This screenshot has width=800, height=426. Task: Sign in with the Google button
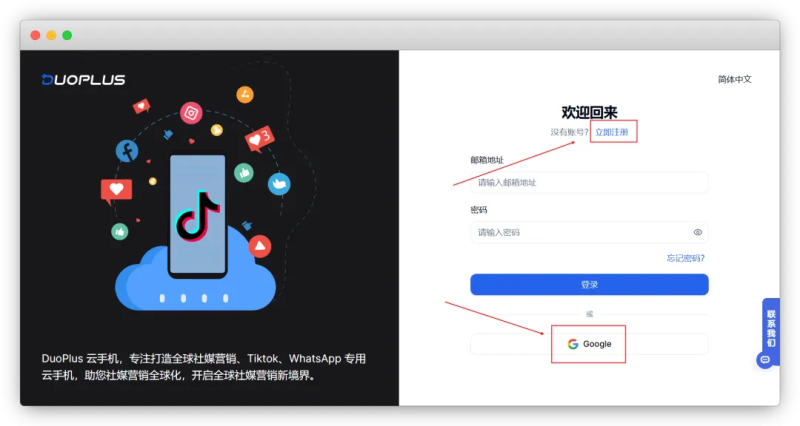tap(589, 344)
